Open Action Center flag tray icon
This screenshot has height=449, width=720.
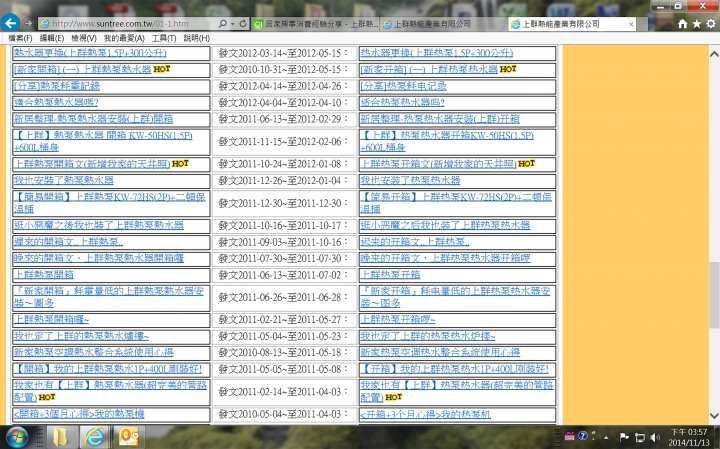624,437
